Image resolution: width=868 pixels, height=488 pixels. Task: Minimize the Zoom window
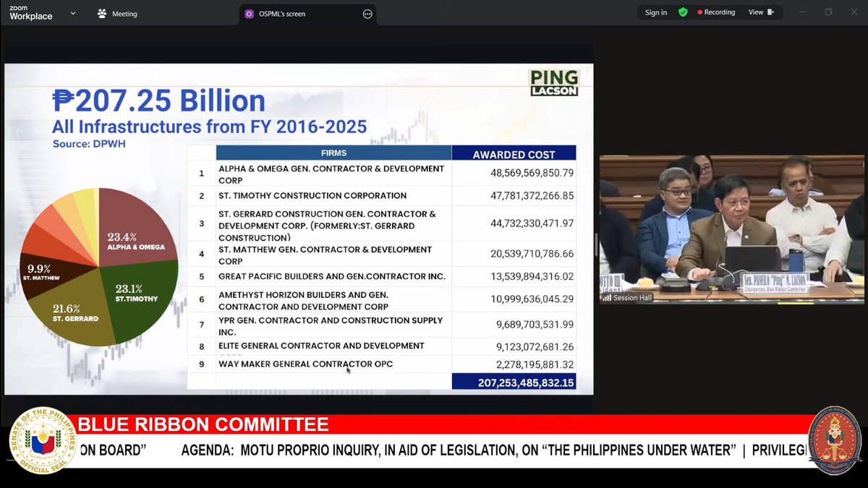[802, 12]
